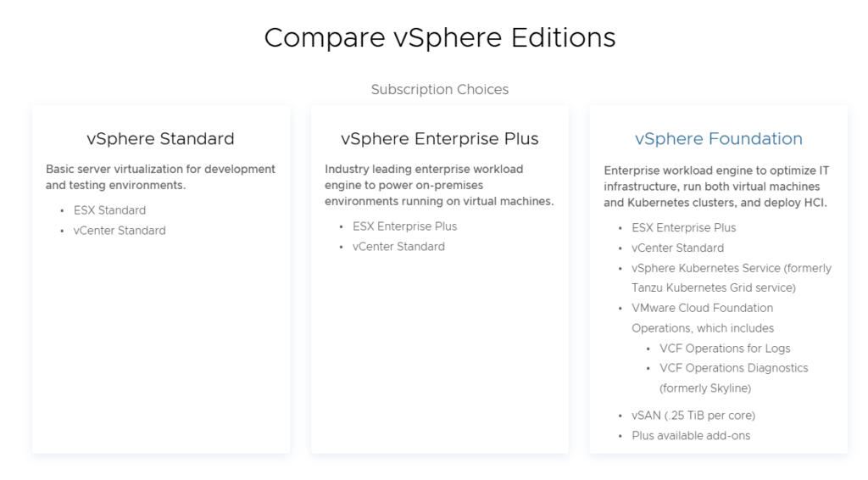Open the vSphere Foundation link

(718, 138)
